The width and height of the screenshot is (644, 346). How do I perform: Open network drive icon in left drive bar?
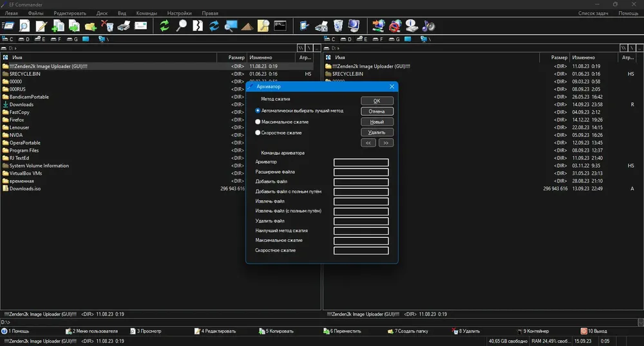(x=104, y=39)
